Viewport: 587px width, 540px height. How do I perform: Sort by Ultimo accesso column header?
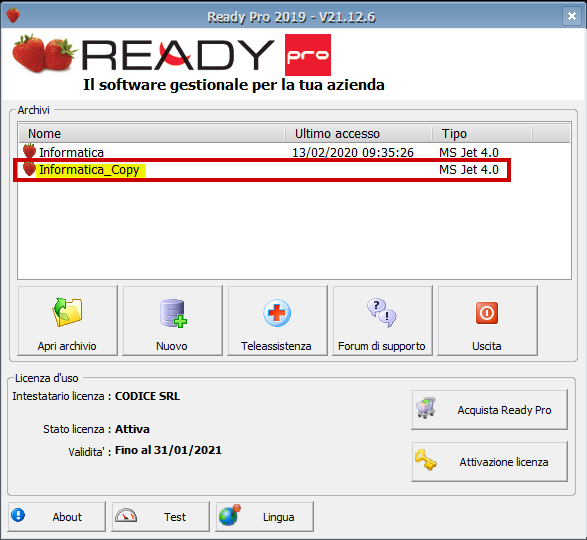359,134
